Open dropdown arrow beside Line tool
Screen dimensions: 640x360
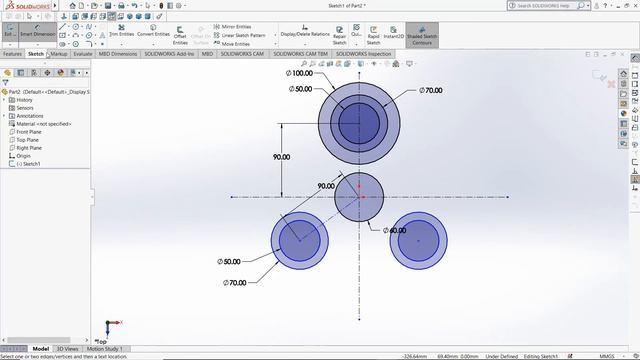(68, 27)
